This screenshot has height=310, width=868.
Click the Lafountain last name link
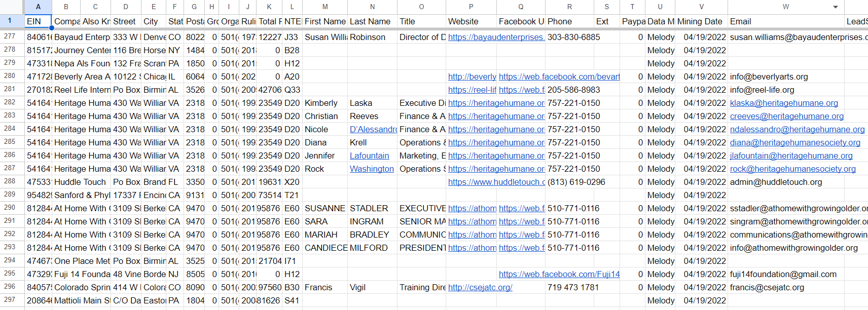click(369, 156)
